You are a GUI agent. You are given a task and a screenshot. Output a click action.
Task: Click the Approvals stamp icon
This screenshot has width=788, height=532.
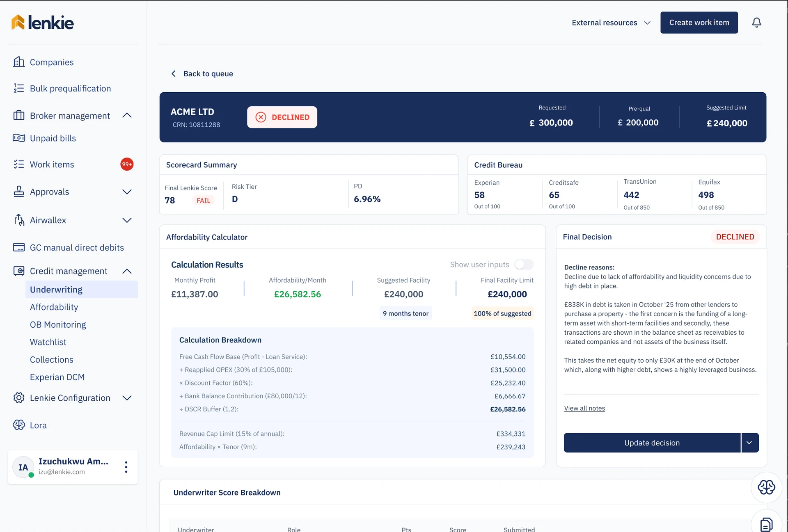[x=19, y=192]
